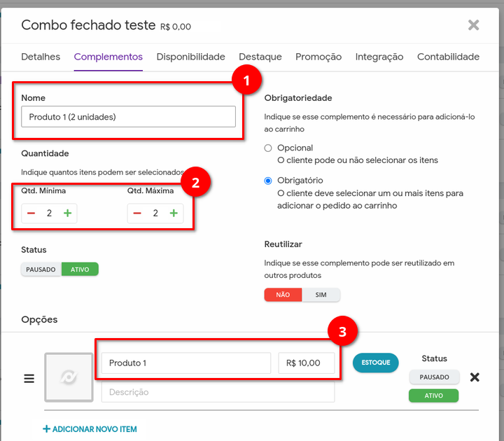504x441 pixels.
Task: Open the Detalhes tab
Action: tap(41, 57)
